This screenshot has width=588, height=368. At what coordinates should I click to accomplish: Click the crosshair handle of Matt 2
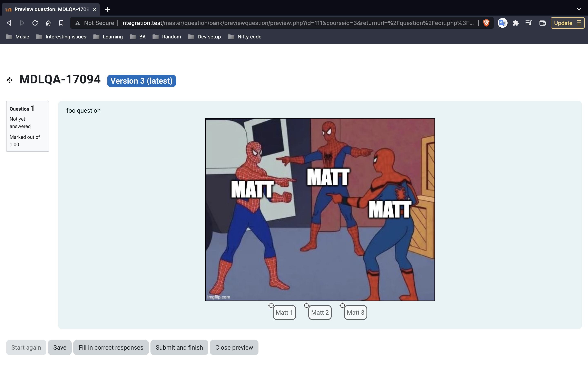[x=307, y=305]
